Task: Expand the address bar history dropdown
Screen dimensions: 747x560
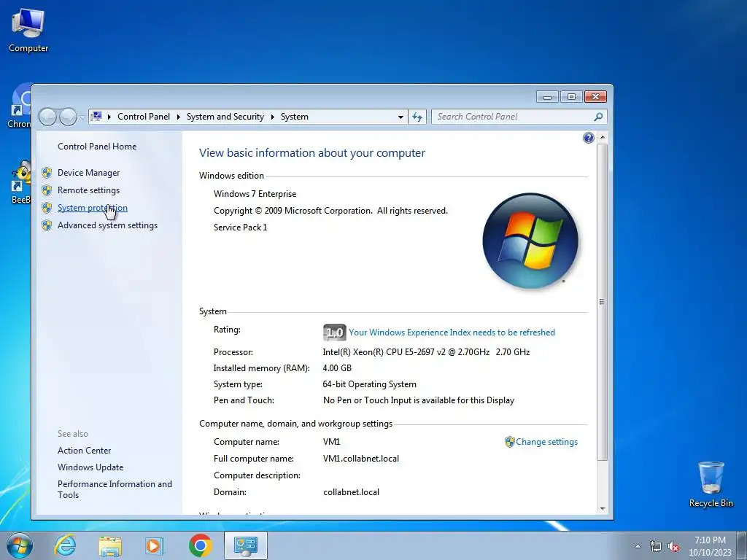Action: pyautogui.click(x=400, y=117)
